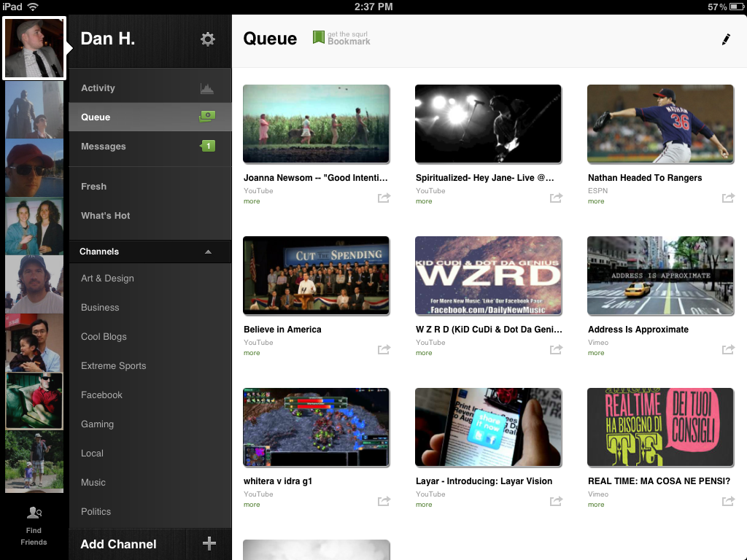Image resolution: width=747 pixels, height=560 pixels.
Task: Open the Activity menu item
Action: [150, 88]
